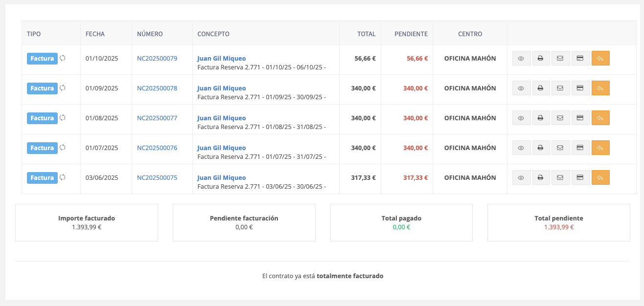Register card payment for invoice NC202500075
Screen dimensions: 644x306
pos(580,177)
